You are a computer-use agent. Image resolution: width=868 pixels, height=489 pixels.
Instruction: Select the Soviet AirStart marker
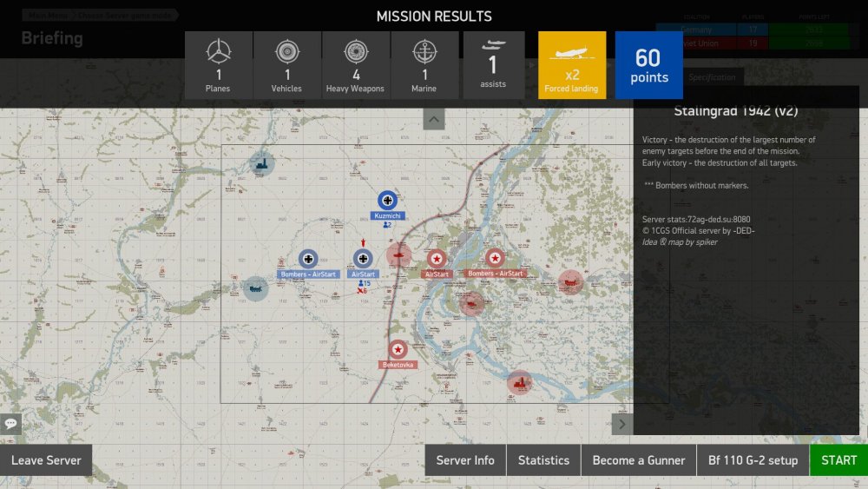click(437, 259)
